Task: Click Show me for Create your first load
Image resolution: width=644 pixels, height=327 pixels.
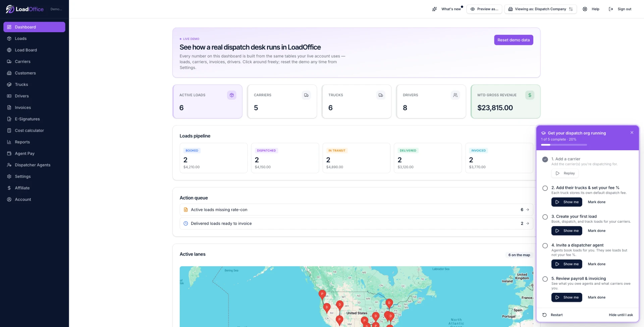Action: [x=567, y=231]
